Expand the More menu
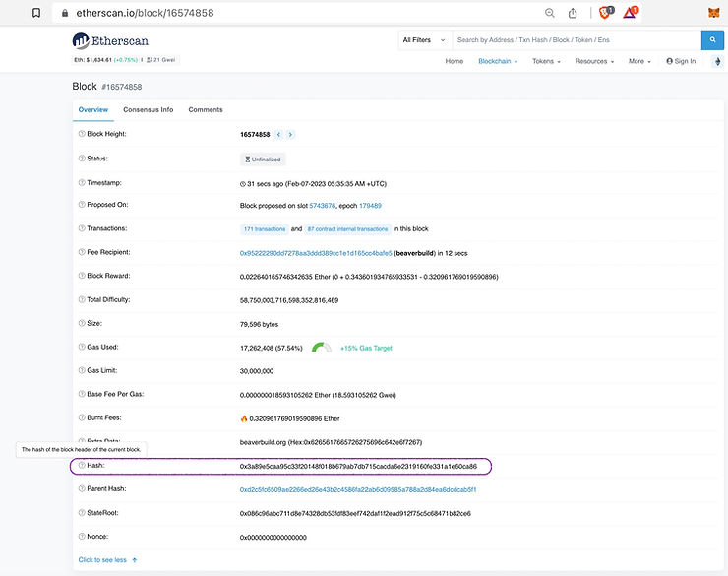 639,61
